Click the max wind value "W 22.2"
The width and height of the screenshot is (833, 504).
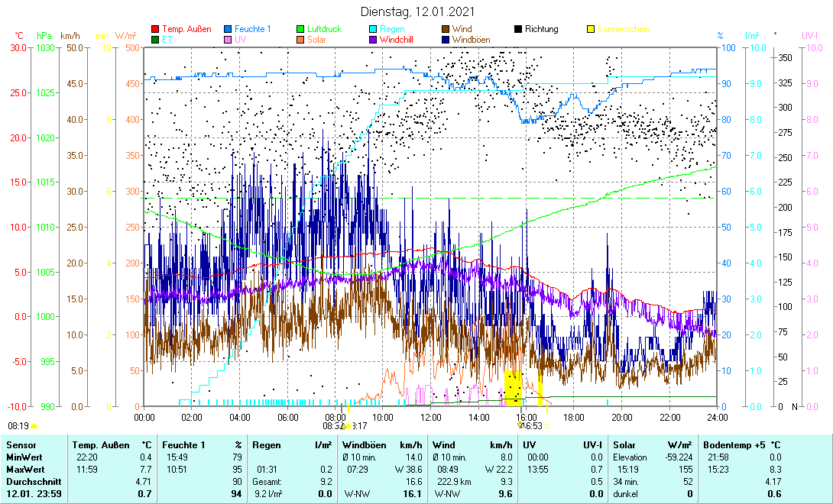(499, 470)
